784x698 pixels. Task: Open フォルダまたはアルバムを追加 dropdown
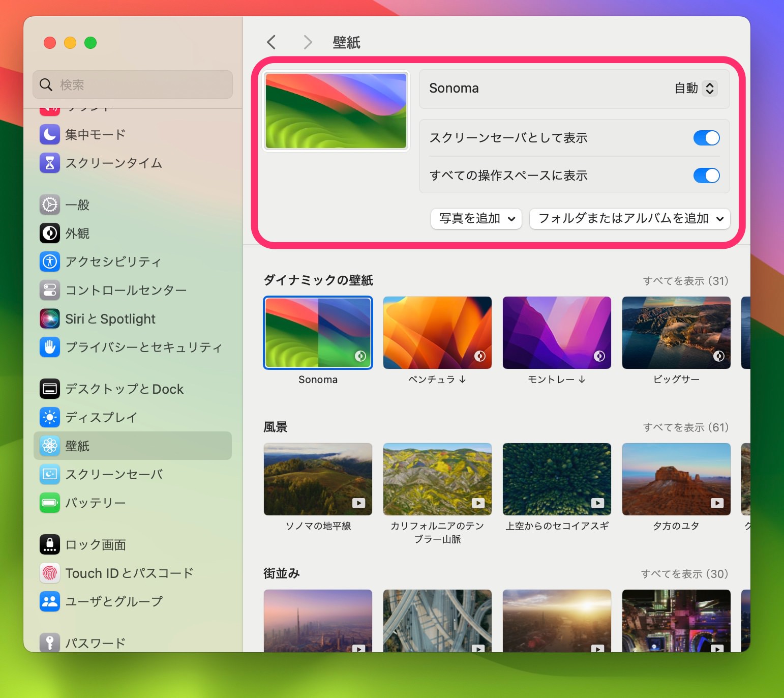630,219
